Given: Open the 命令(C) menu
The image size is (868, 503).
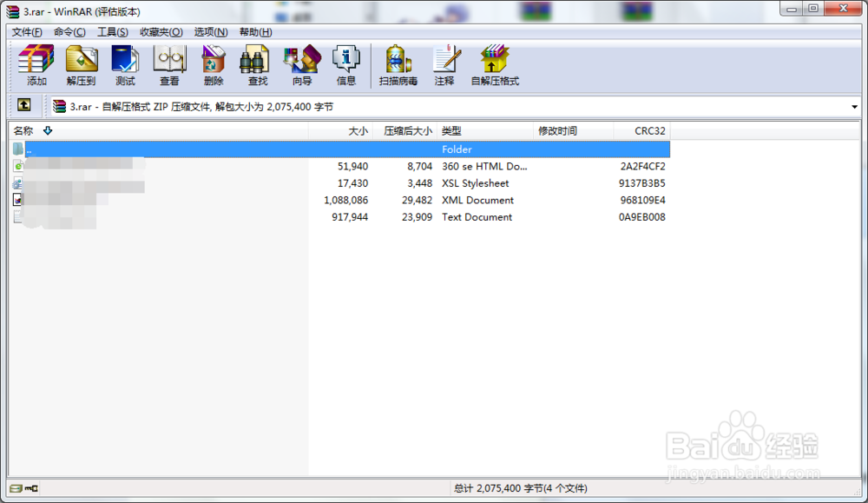Looking at the screenshot, I should [x=69, y=32].
